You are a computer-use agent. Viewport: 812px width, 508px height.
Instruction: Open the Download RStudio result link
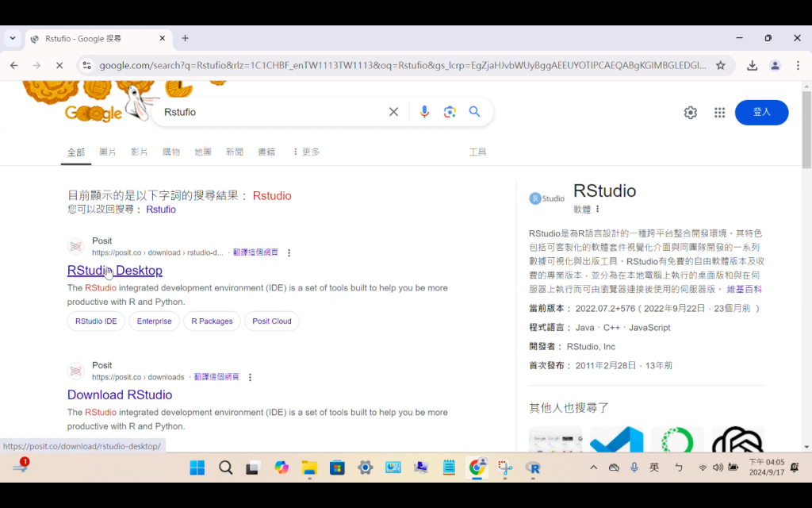(x=120, y=395)
